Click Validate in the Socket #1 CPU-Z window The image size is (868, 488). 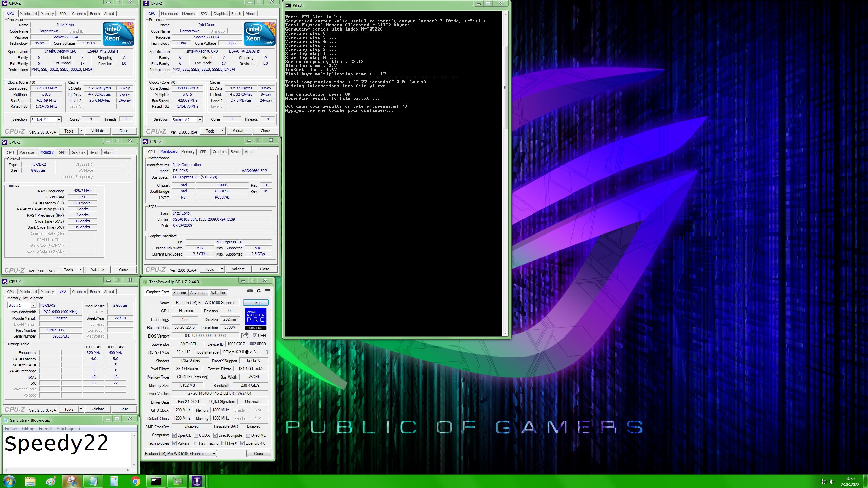(98, 131)
